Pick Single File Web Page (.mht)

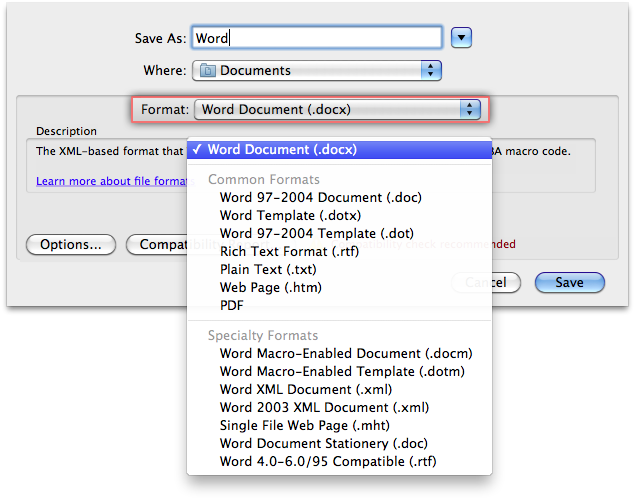[339, 426]
